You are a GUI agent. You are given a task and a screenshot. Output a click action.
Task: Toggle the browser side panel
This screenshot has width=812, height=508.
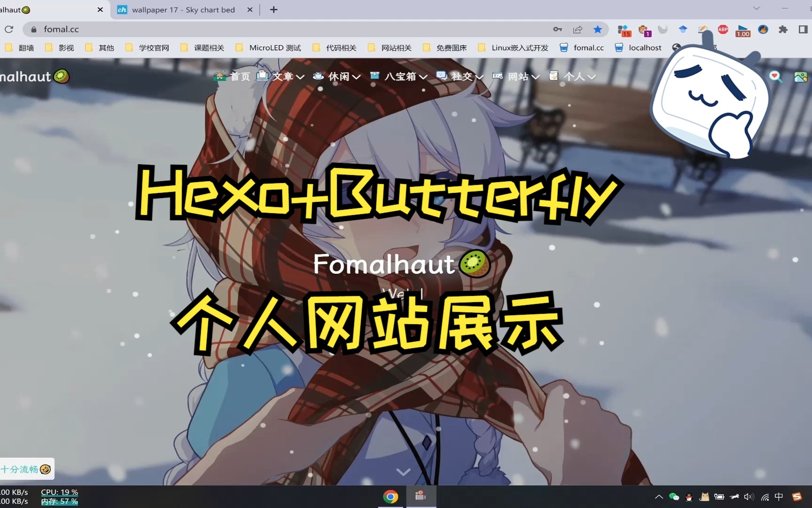tap(803, 29)
